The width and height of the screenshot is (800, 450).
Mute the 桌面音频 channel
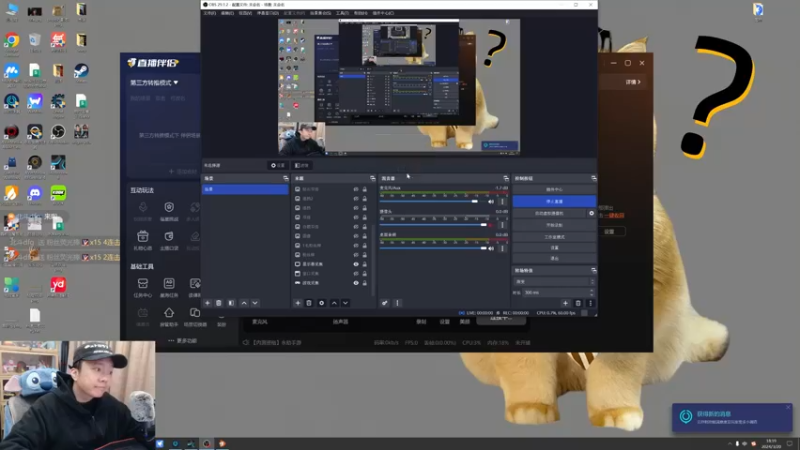tap(491, 248)
